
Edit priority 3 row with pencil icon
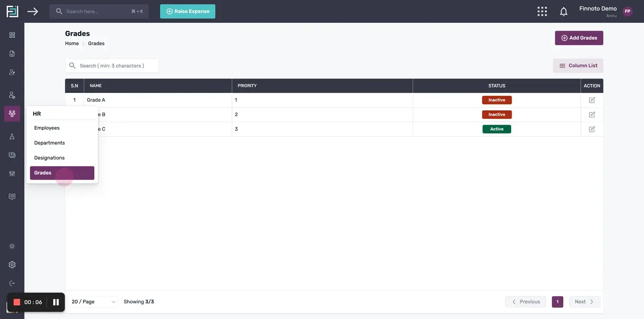click(x=592, y=129)
